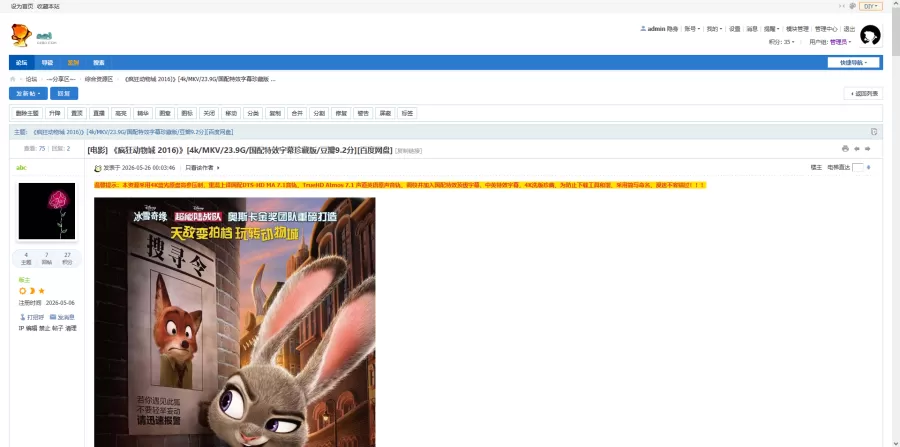Click the 复制链接 link after title
The image size is (900, 447).
tap(409, 151)
